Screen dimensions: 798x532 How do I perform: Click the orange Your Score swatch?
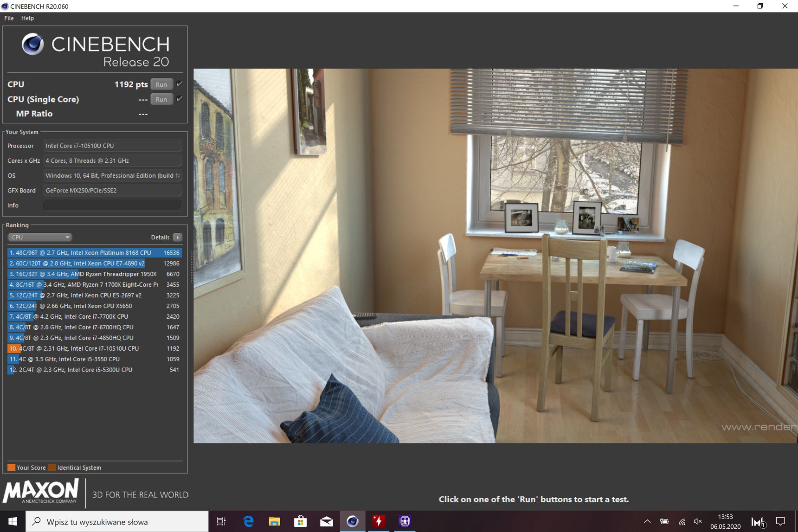(12, 468)
